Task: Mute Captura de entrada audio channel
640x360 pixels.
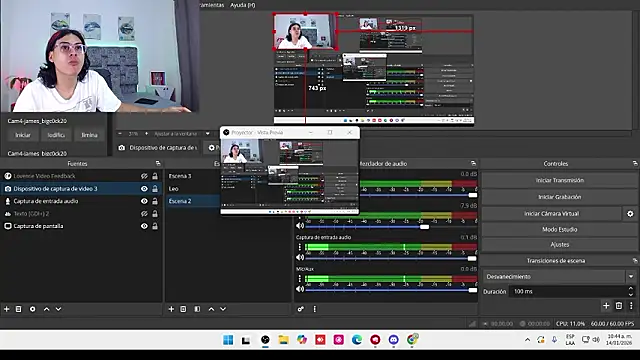Action: click(300, 258)
